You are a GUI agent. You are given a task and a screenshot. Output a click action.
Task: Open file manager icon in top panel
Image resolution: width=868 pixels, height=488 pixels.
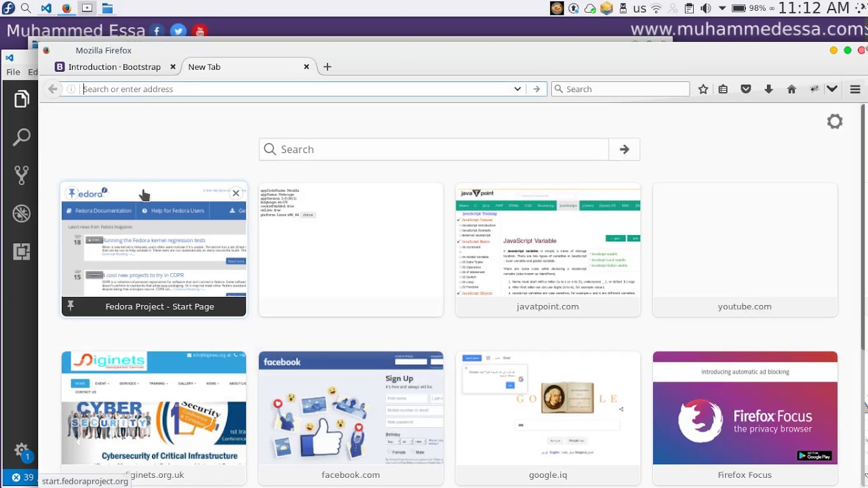107,8
